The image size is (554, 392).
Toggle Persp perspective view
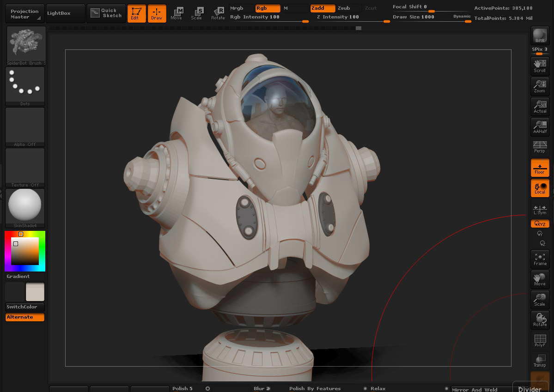coord(540,146)
